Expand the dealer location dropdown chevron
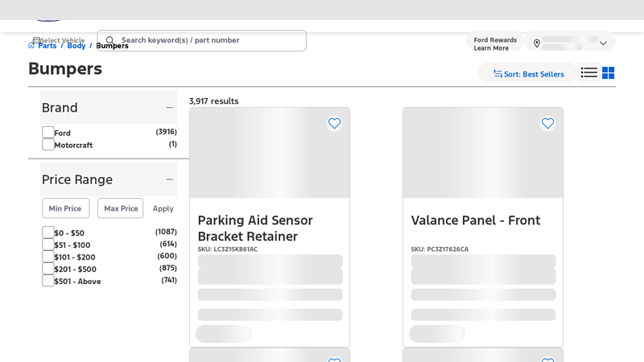 (603, 43)
